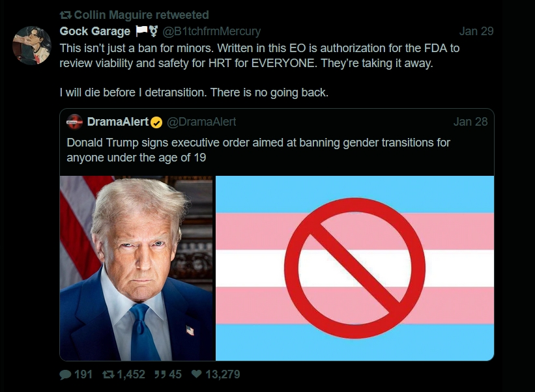Click the @B1tchfrmMercury handle
This screenshot has height=392, width=535.
pyautogui.click(x=212, y=31)
